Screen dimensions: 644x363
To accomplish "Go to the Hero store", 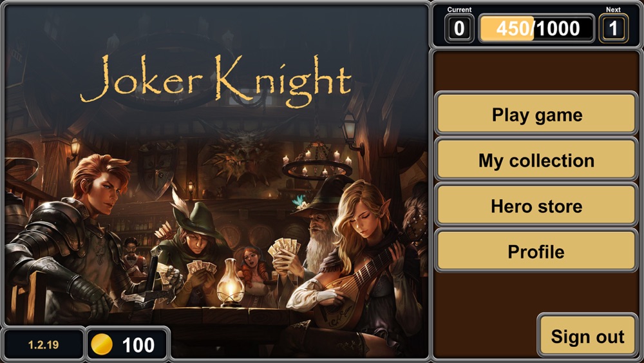I will (x=536, y=206).
